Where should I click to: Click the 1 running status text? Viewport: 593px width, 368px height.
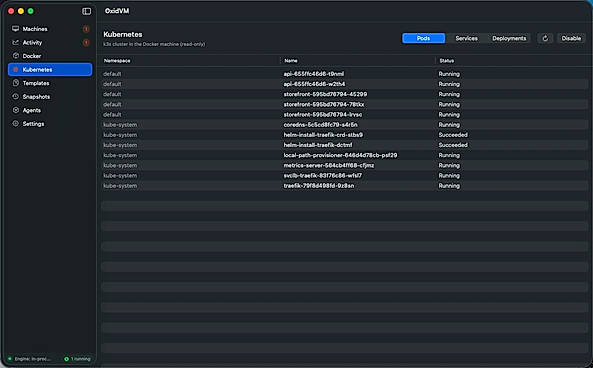(x=81, y=359)
